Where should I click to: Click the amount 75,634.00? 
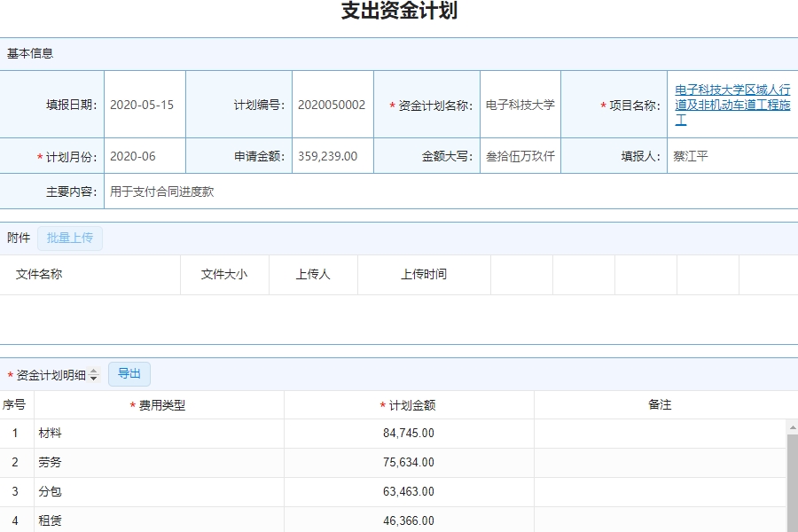point(409,462)
